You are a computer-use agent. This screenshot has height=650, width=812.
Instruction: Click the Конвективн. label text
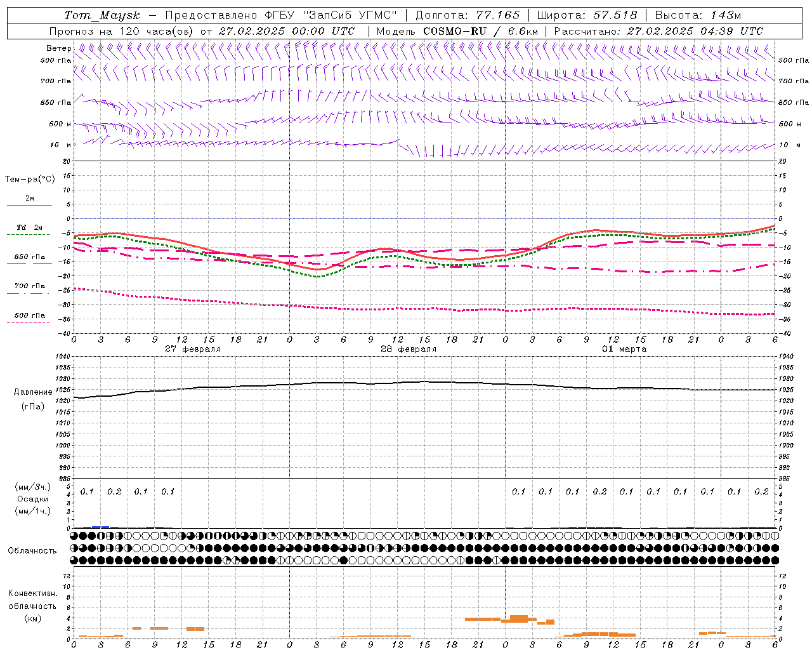coord(32,594)
